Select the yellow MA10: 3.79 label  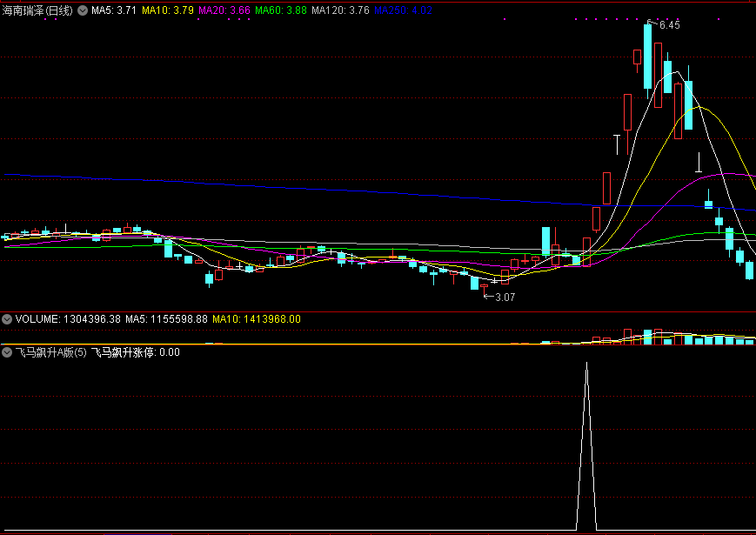click(168, 10)
